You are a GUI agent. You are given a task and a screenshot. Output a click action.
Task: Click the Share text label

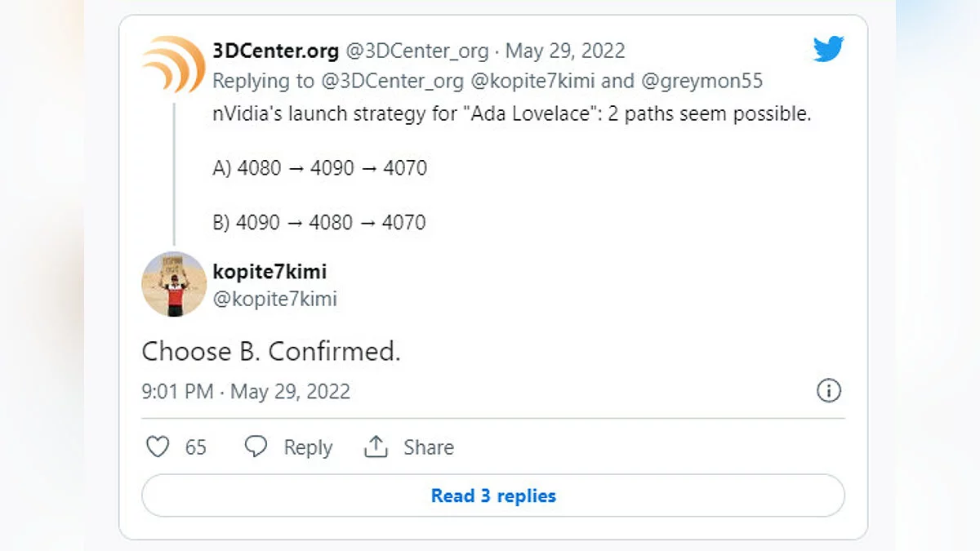(428, 447)
